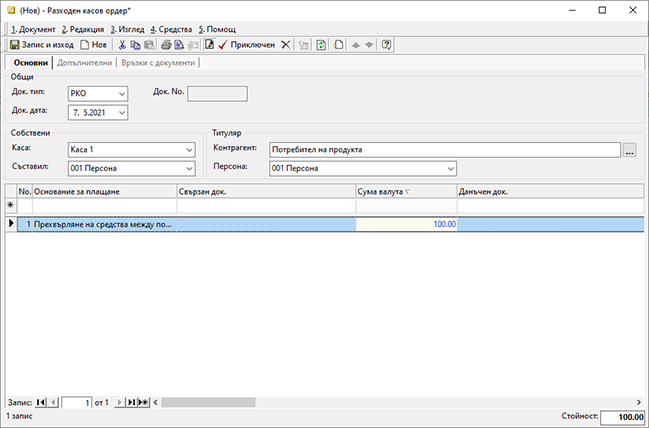Click the horizontal scrollbar thumb
This screenshot has height=428, width=649.
pyautogui.click(x=208, y=402)
